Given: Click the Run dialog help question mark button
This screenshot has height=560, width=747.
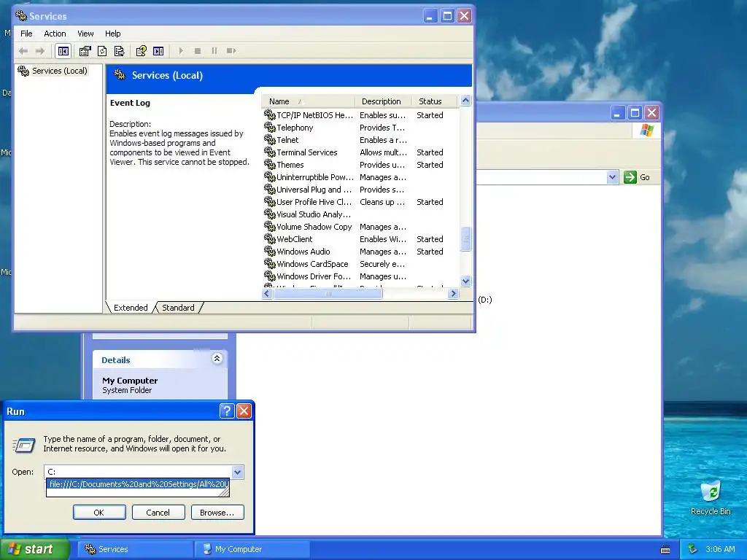Looking at the screenshot, I should (x=227, y=411).
